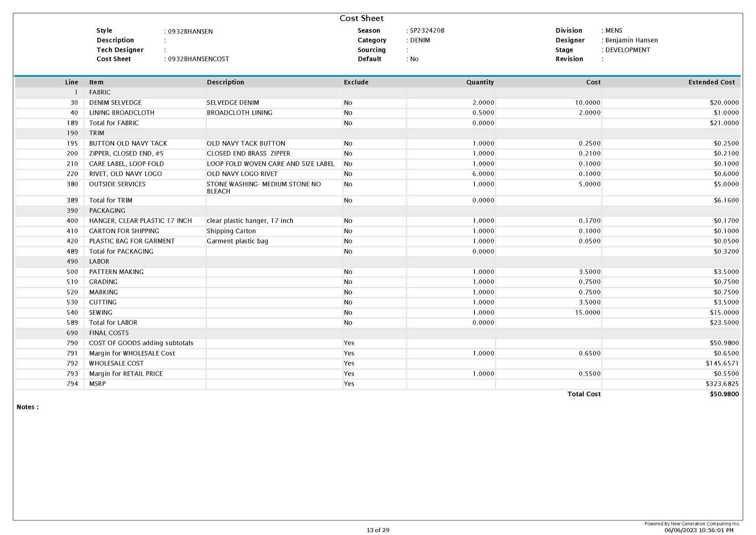Click the TRIM section heading row

tap(96, 133)
